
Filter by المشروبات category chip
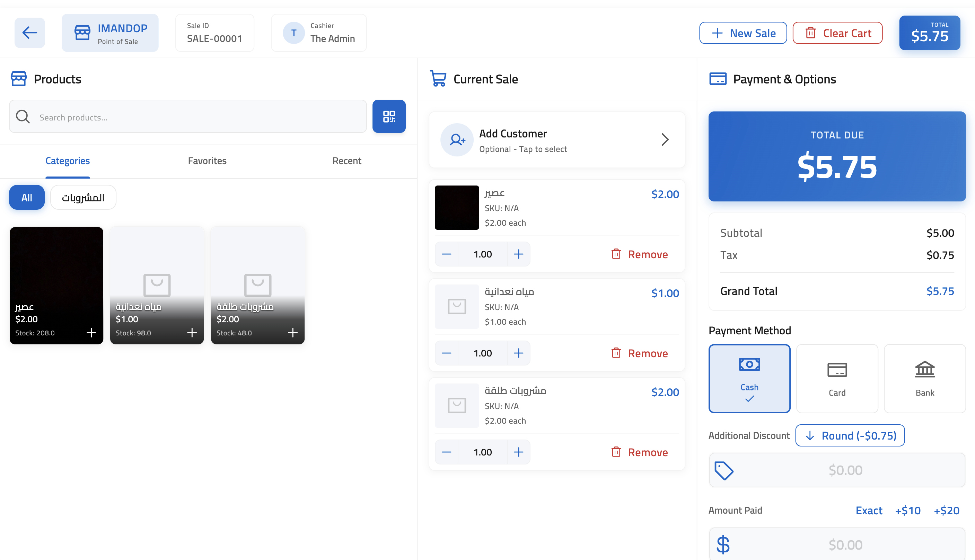coord(83,198)
